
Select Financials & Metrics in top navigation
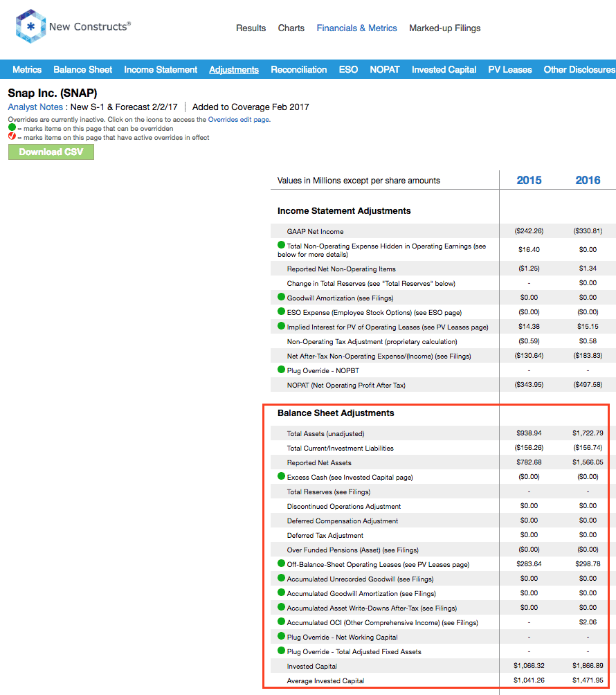click(x=356, y=28)
